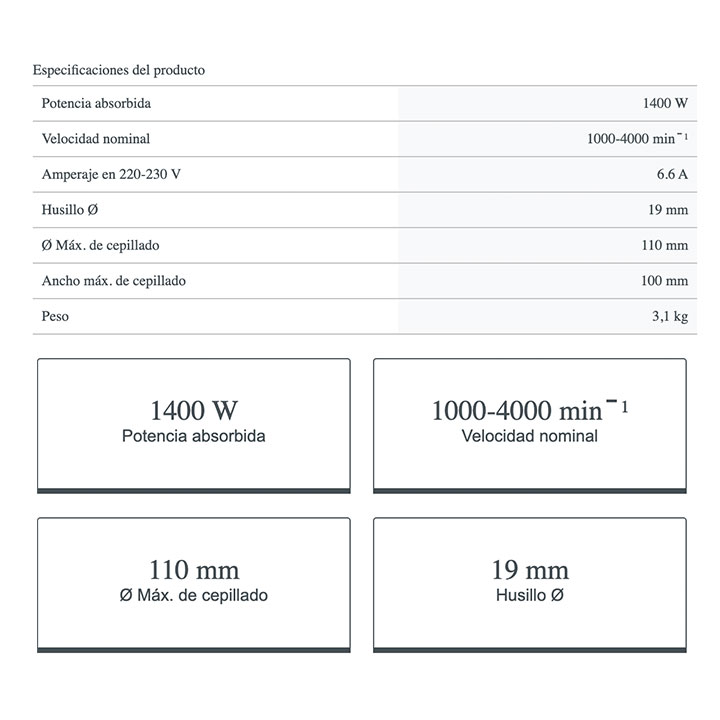Click the 3,1 kg weight value
The image size is (720, 720).
[x=669, y=316]
